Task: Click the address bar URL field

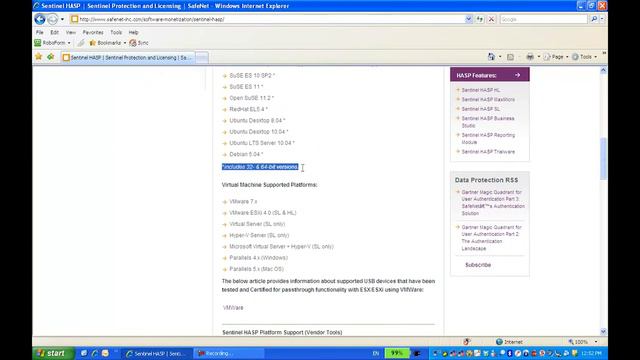Action: click(267, 19)
